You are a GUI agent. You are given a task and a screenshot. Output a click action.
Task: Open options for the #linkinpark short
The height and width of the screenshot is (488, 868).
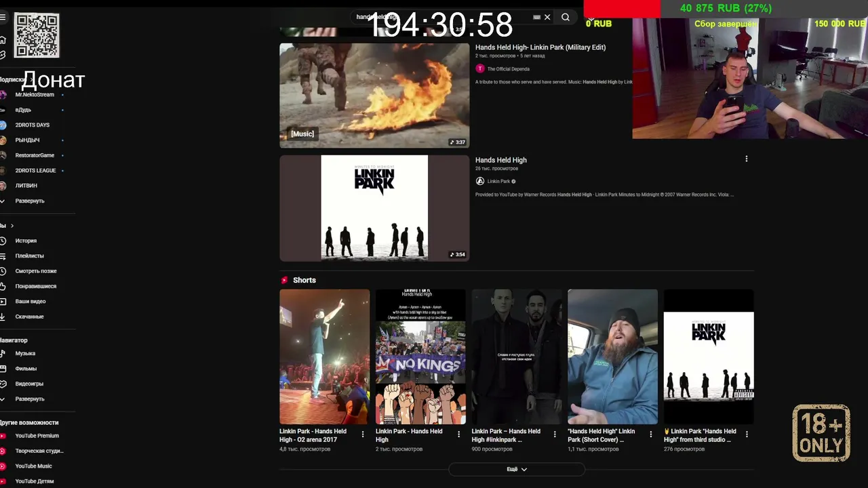(555, 434)
